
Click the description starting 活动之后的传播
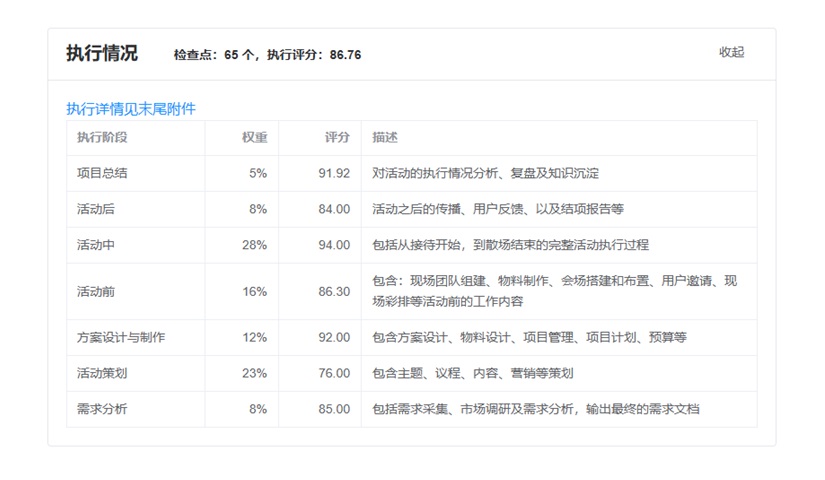pyautogui.click(x=498, y=209)
